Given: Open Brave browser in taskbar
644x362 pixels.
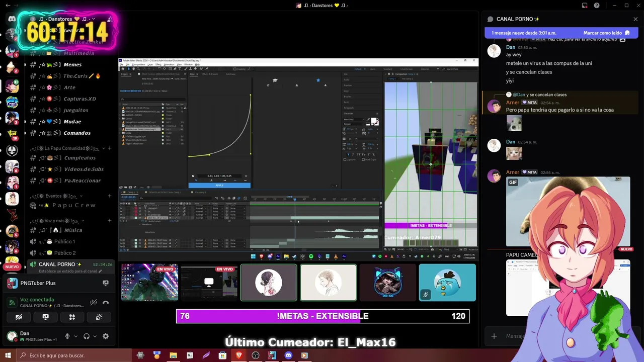Looking at the screenshot, I should click(x=239, y=355).
